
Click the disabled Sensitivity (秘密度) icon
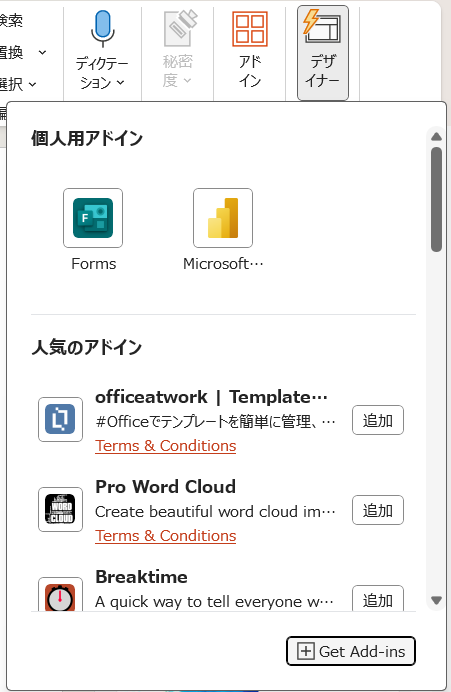point(180,29)
